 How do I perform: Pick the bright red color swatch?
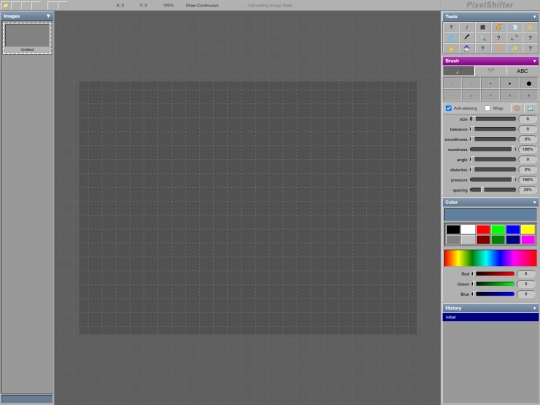click(x=483, y=229)
